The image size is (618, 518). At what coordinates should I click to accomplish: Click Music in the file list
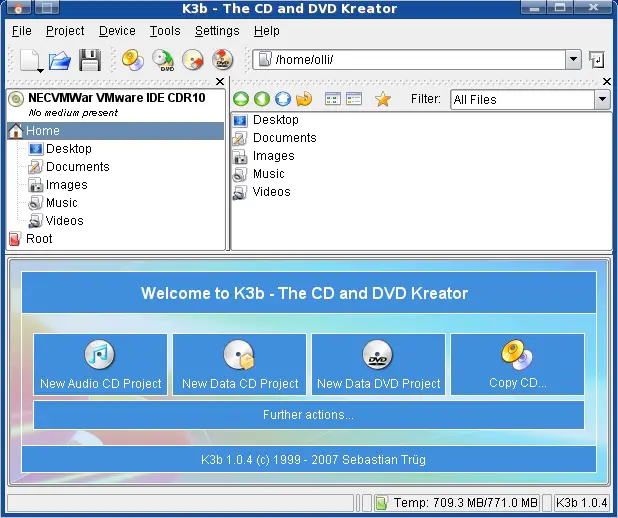point(268,174)
